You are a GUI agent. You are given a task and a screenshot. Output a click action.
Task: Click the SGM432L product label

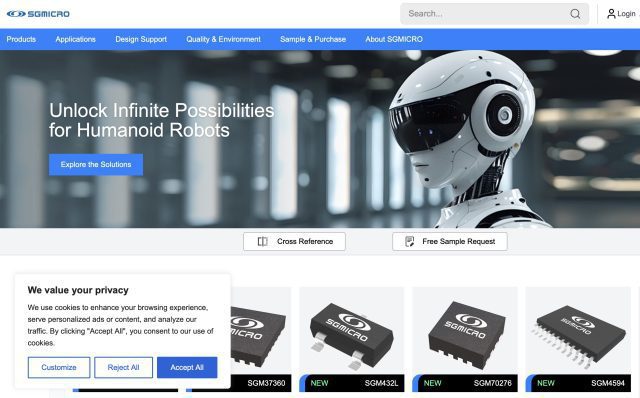(381, 383)
